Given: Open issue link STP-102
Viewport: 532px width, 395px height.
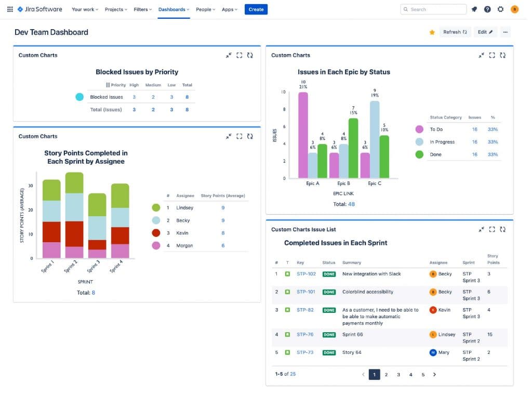Looking at the screenshot, I should coord(306,274).
